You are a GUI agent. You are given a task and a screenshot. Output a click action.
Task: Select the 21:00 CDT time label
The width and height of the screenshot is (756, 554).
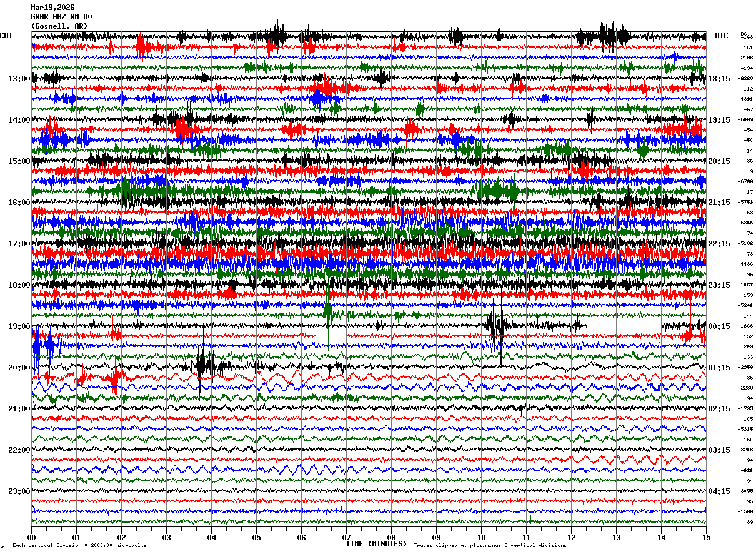19,409
